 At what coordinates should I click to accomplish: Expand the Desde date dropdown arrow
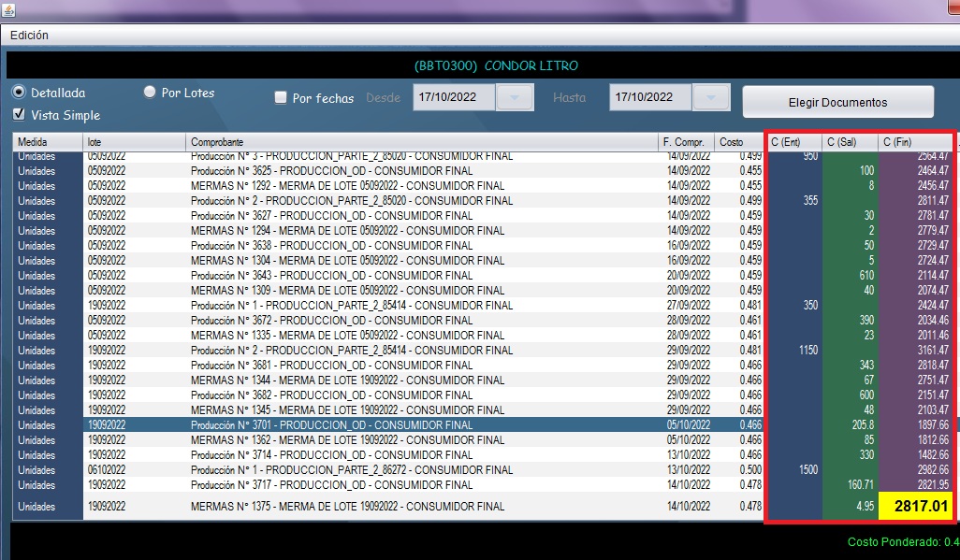tap(516, 97)
